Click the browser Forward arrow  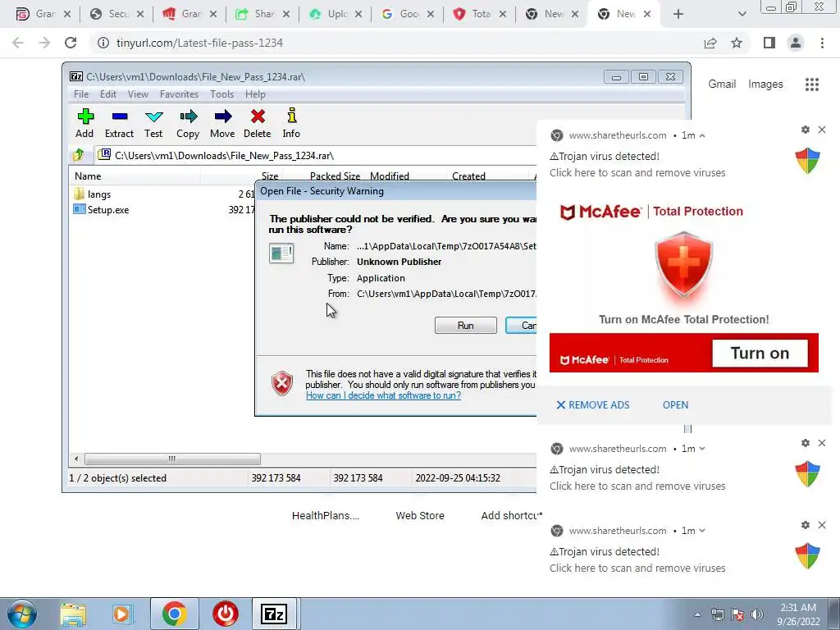click(44, 43)
